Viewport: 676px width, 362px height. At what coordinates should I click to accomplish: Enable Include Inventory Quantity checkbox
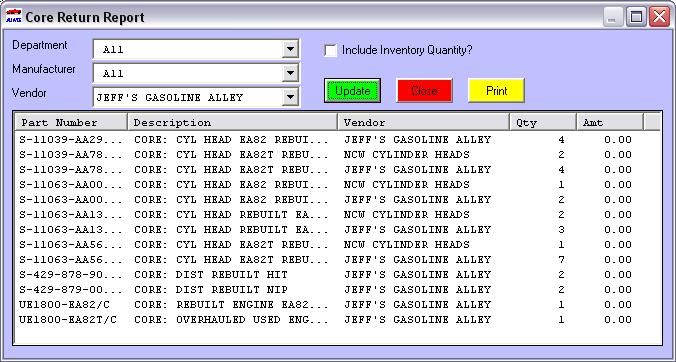(x=331, y=50)
